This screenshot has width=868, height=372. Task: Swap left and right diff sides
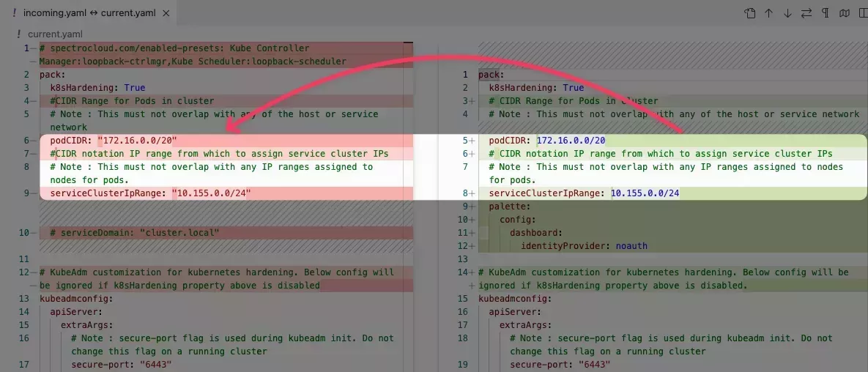806,13
